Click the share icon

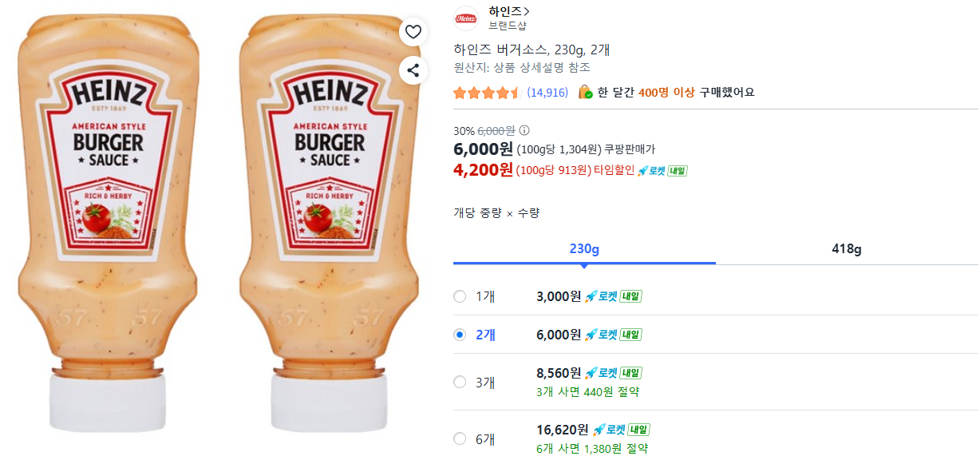click(413, 70)
